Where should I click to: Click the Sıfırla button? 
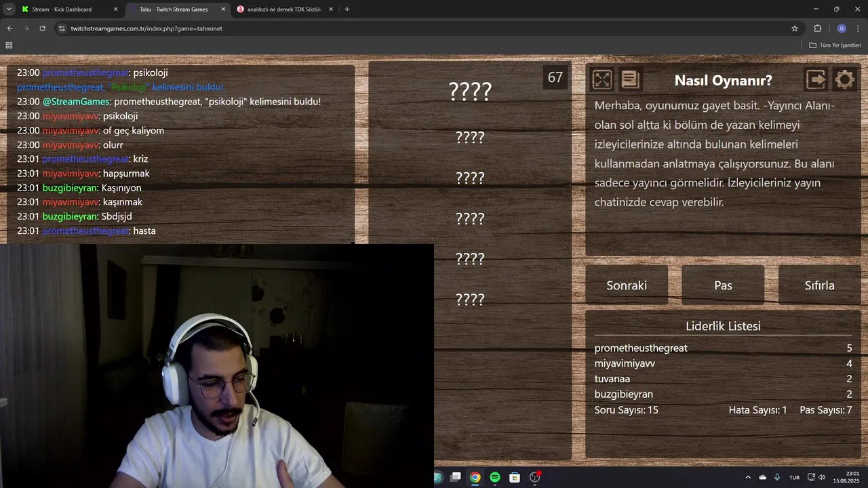pyautogui.click(x=819, y=285)
